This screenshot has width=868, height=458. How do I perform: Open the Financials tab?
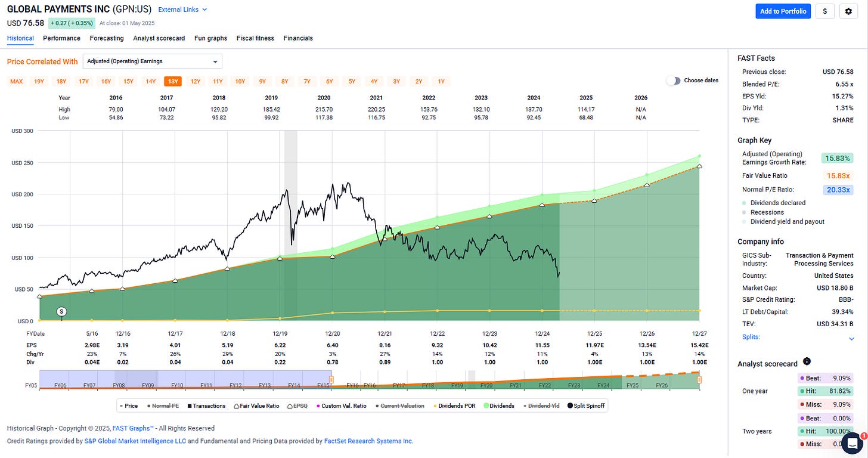click(x=298, y=38)
